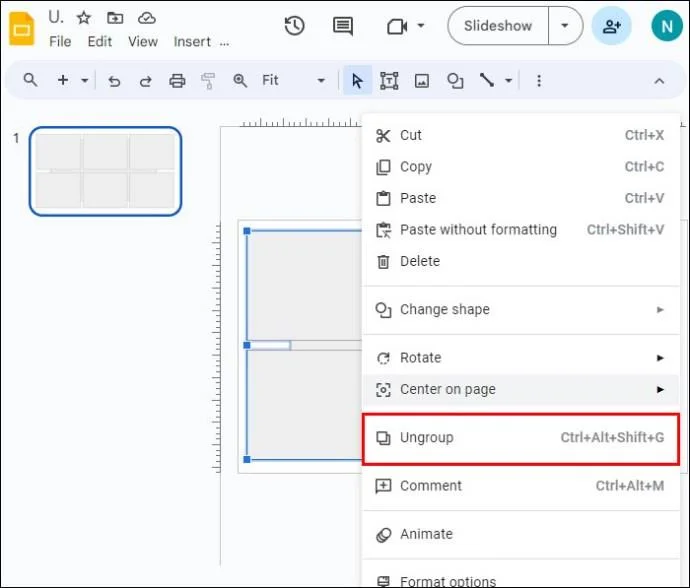Image resolution: width=690 pixels, height=588 pixels.
Task: Open the Edit menu
Action: pos(99,42)
